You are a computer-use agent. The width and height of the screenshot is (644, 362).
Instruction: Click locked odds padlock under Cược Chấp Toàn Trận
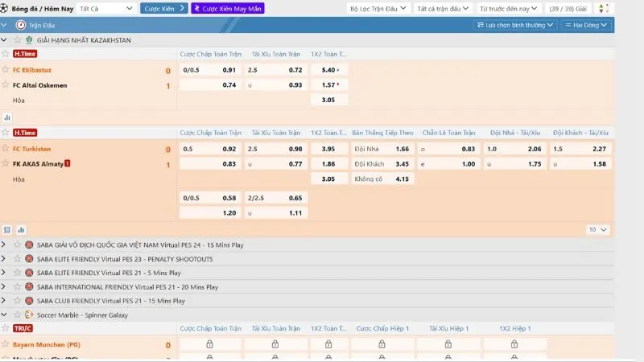[x=209, y=344]
